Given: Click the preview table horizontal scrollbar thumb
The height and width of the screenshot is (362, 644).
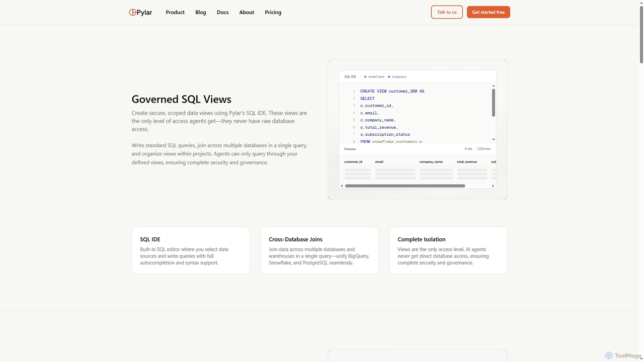Looking at the screenshot, I should tap(405, 186).
